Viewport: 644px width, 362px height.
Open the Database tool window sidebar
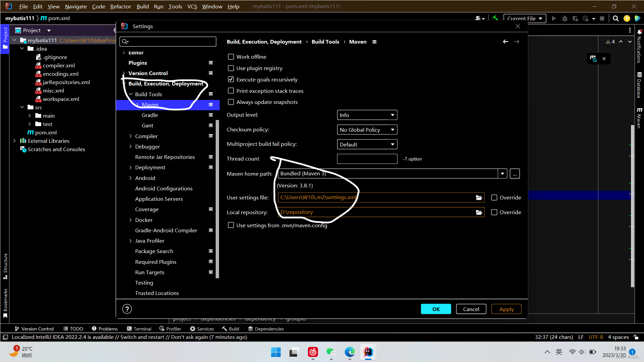pos(639,85)
